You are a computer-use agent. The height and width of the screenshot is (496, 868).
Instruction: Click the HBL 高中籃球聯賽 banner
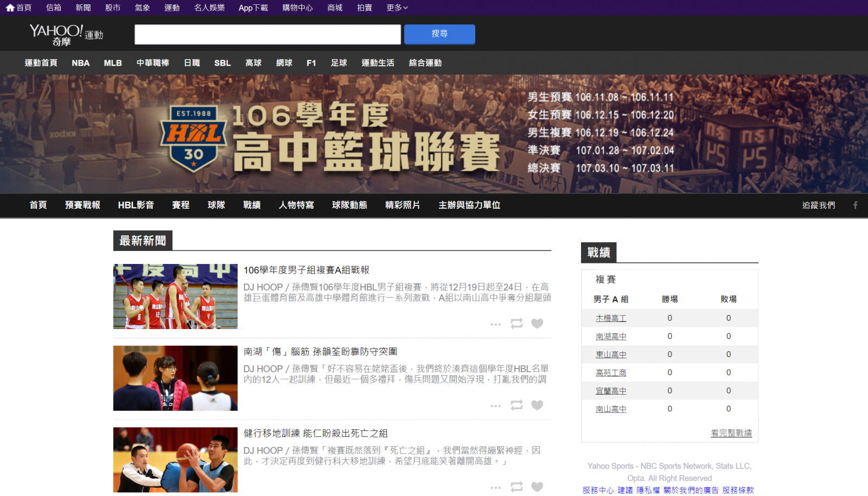point(434,134)
